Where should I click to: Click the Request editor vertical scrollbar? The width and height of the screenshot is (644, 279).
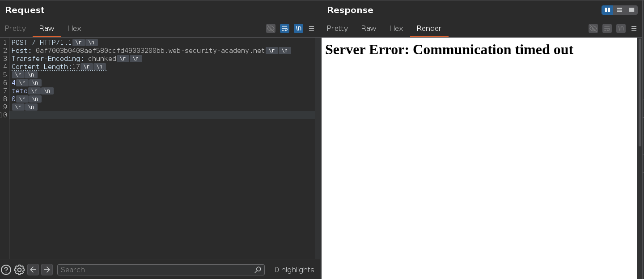(x=318, y=148)
